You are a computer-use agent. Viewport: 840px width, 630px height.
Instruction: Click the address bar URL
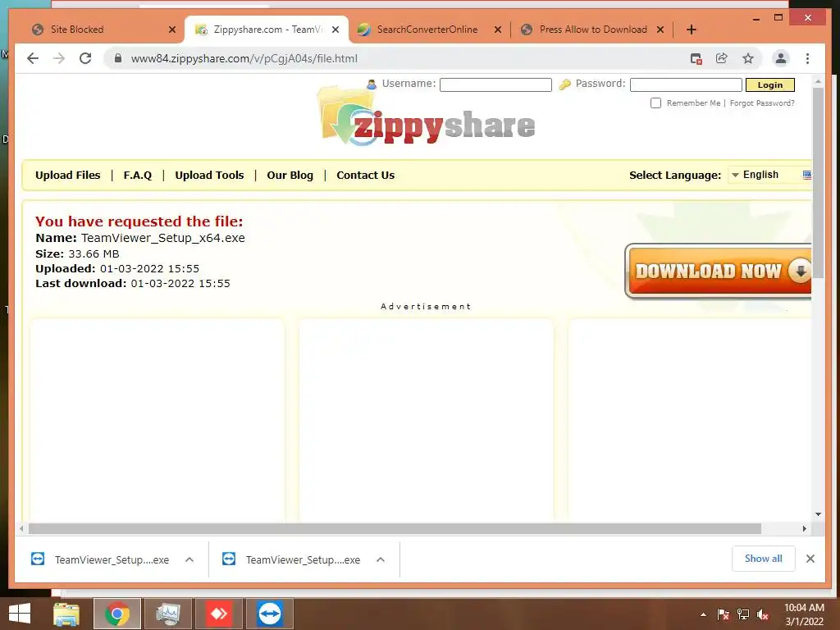tap(244, 58)
